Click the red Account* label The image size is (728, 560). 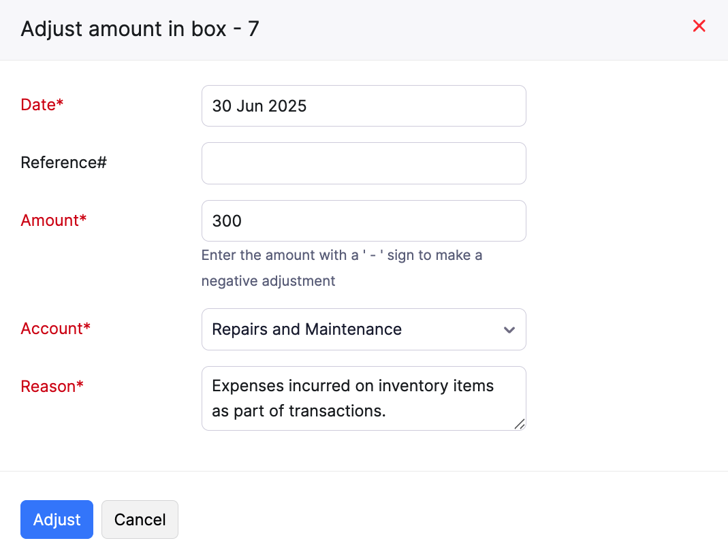pyautogui.click(x=56, y=329)
